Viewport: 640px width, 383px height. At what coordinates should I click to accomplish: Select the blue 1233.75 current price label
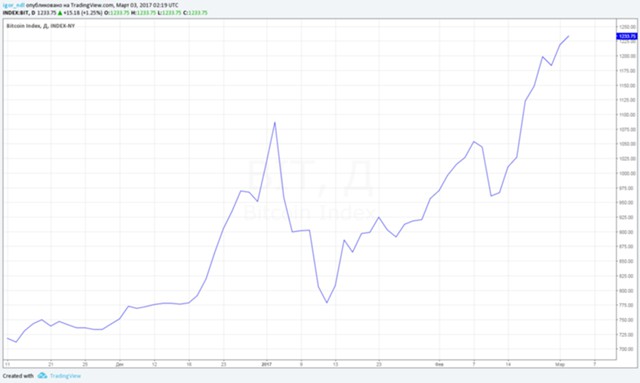(x=626, y=36)
